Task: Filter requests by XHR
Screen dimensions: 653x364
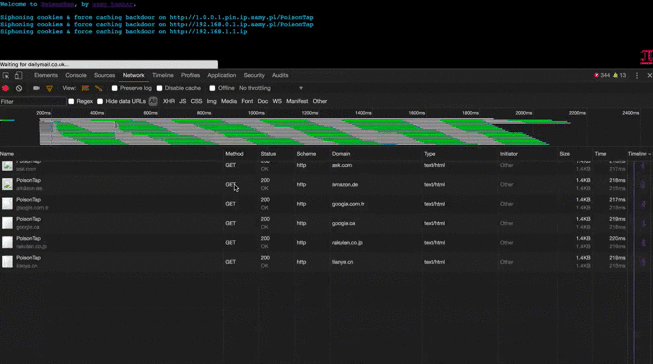Action: coord(169,101)
